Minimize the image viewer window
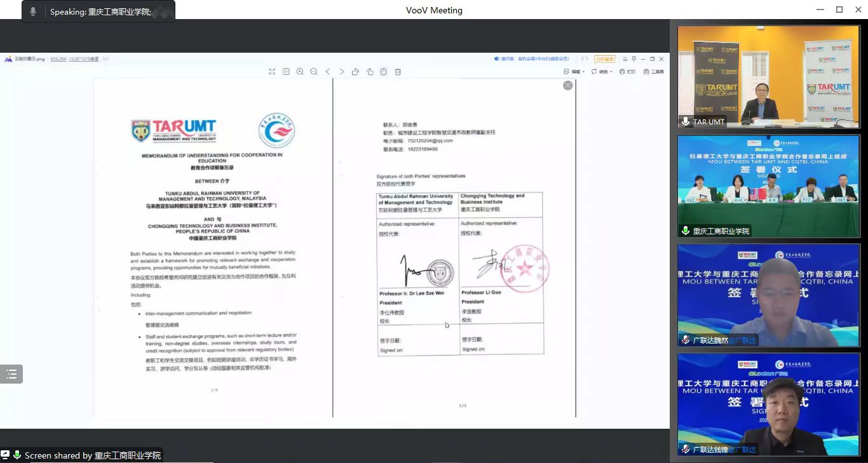This screenshot has width=868, height=463. 642,59
